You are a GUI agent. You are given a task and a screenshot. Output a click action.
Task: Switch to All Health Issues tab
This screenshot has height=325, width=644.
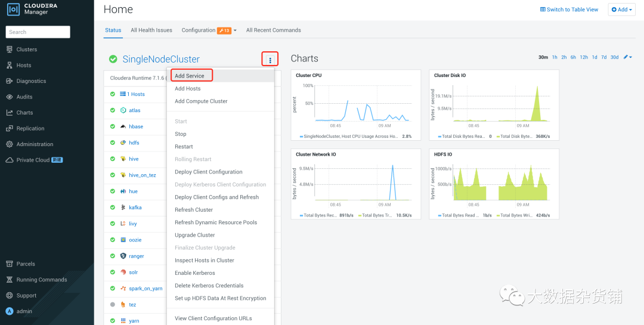pyautogui.click(x=151, y=30)
